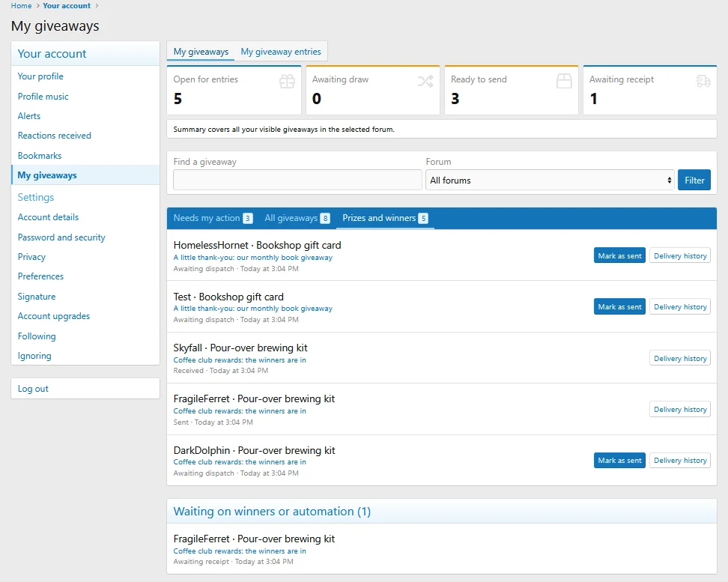Open the Ignoring list

tap(85, 356)
